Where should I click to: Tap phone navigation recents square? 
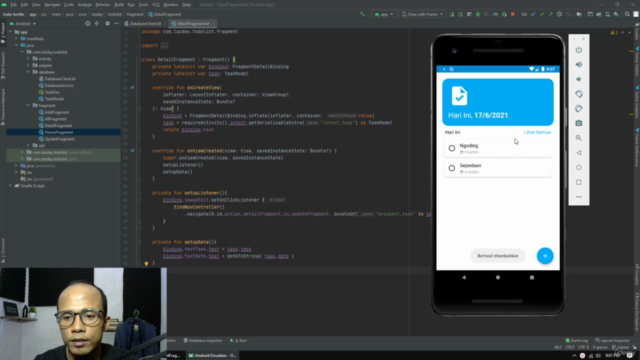pos(532,277)
